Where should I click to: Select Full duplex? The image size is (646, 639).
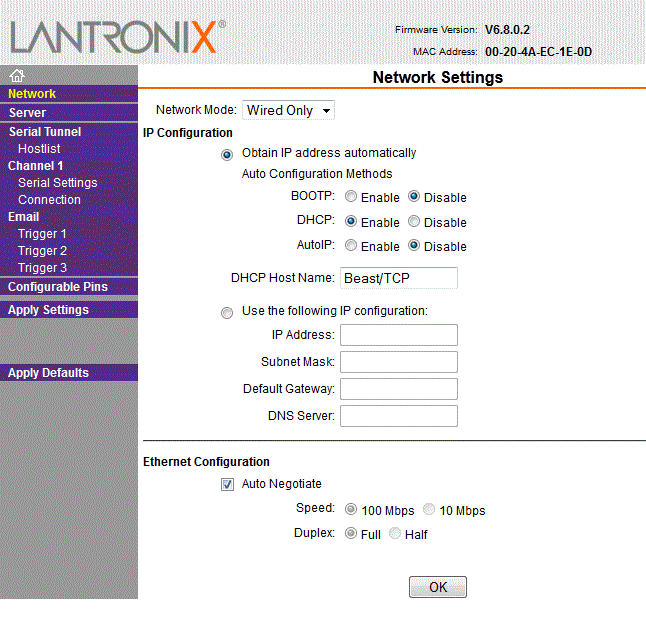pyautogui.click(x=351, y=533)
